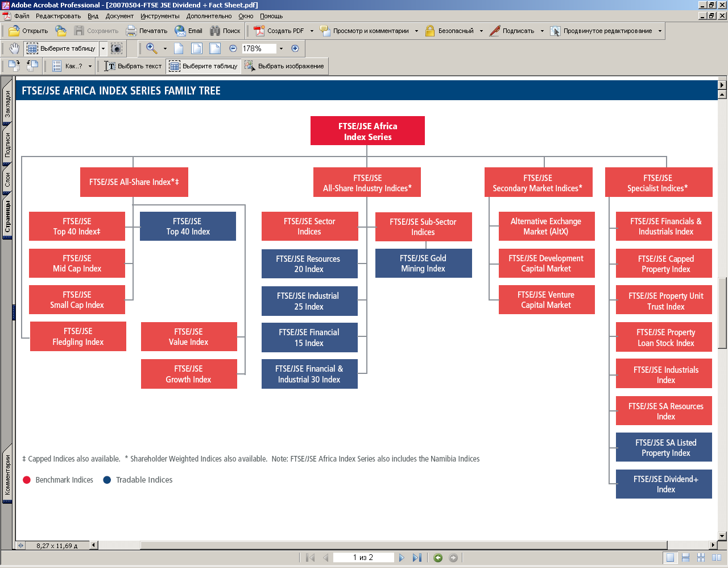Image resolution: width=728 pixels, height=568 pixels.
Task: Click the open-from-web globe folder icon
Action: 61,31
